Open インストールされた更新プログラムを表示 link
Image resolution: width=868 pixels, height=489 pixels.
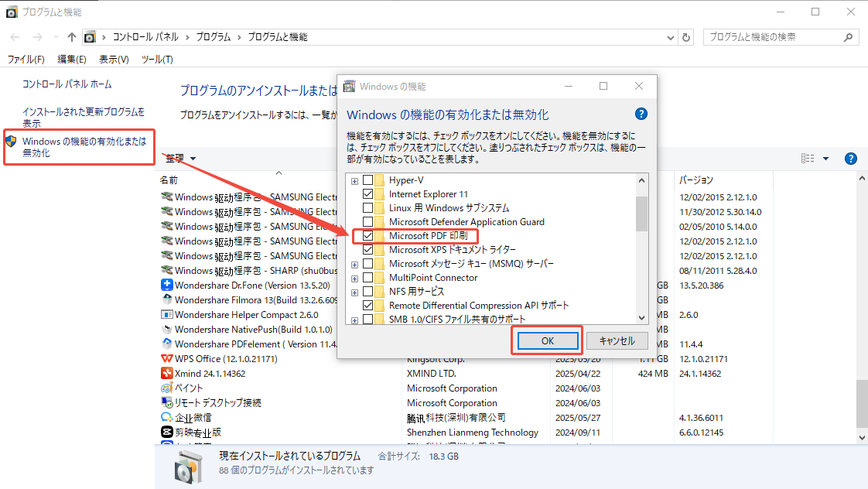(83, 118)
